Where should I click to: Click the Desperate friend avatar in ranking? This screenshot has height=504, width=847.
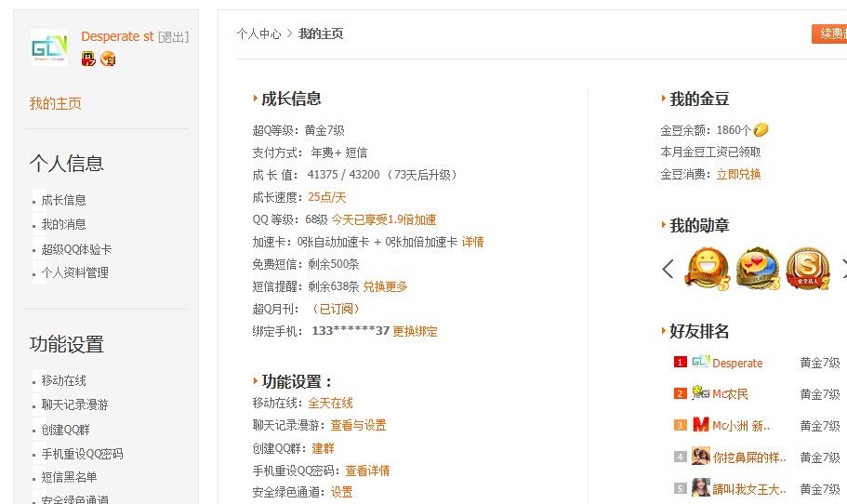(701, 362)
